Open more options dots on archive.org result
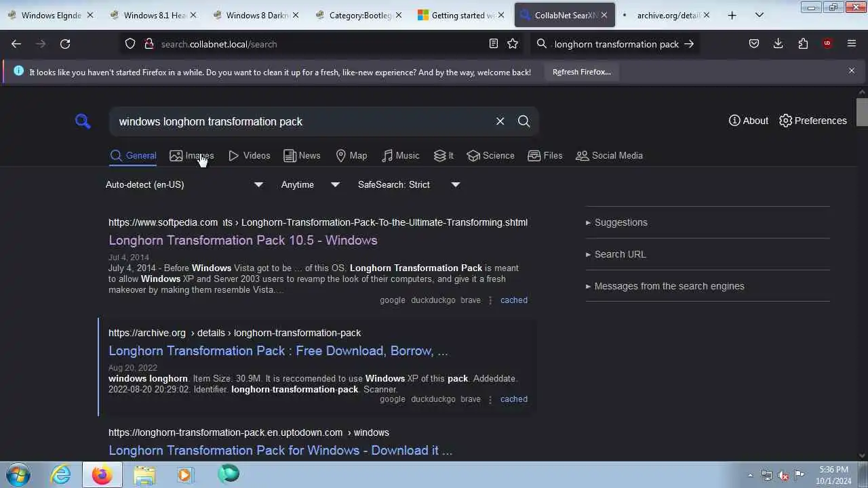The width and height of the screenshot is (868, 488). click(490, 399)
